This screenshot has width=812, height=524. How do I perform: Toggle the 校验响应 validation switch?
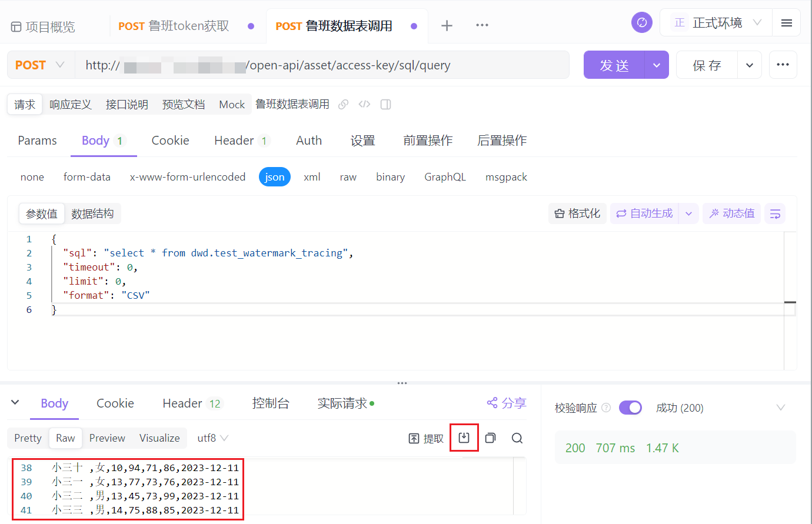pos(630,408)
